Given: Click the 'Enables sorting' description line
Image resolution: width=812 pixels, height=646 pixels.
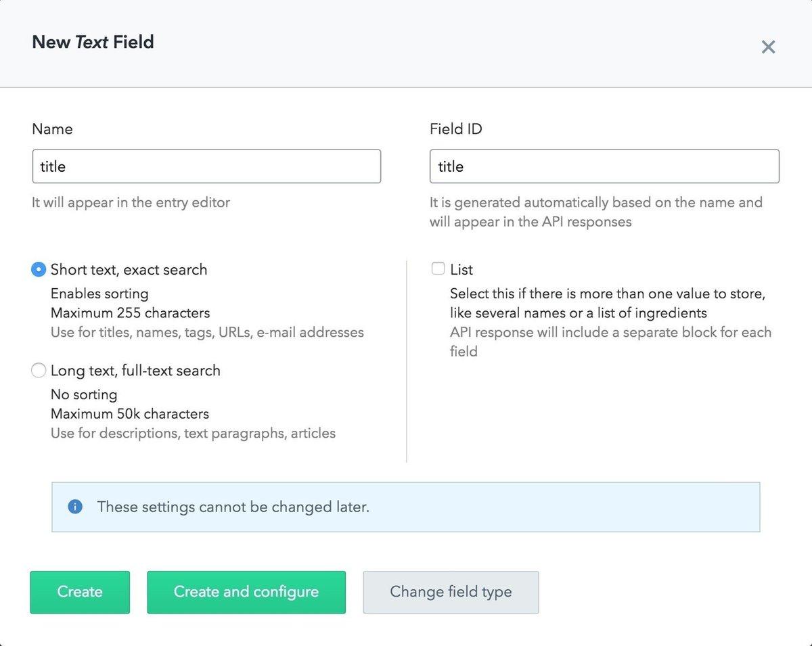Looking at the screenshot, I should [x=99, y=294].
